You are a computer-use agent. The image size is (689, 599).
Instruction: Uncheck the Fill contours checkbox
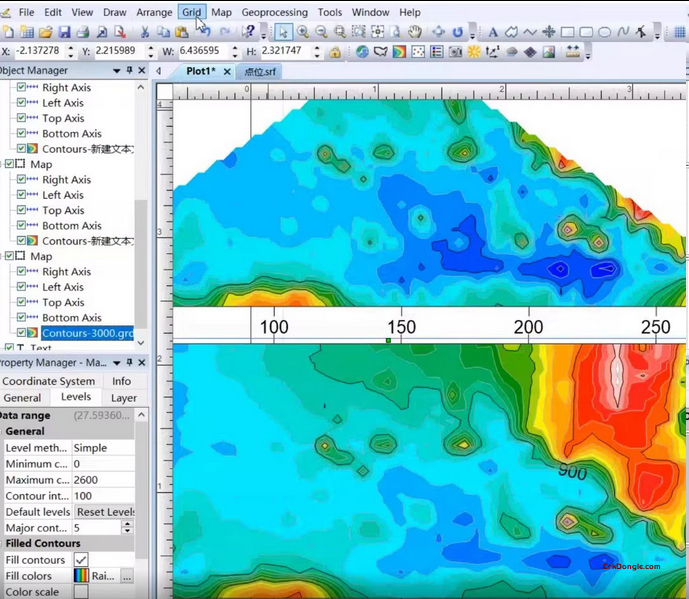click(x=81, y=560)
